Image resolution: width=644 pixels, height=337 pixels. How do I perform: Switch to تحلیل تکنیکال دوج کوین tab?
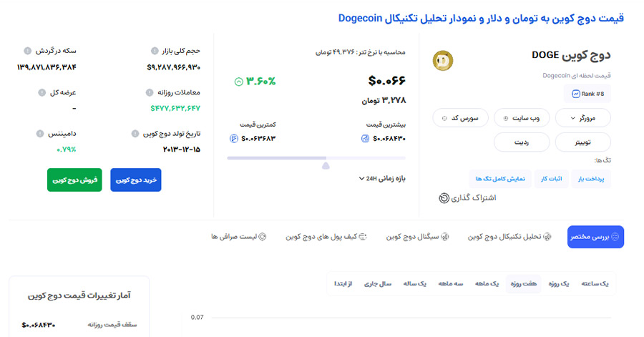point(509,237)
